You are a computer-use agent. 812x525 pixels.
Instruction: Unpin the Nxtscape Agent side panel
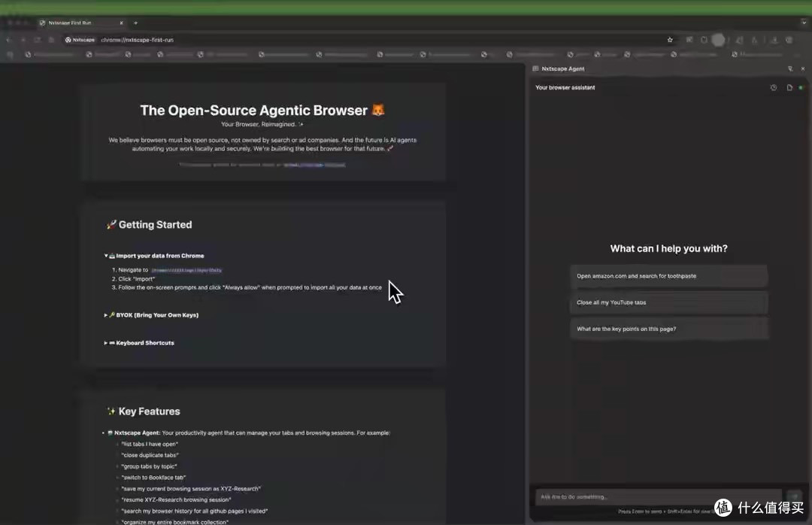click(789, 68)
